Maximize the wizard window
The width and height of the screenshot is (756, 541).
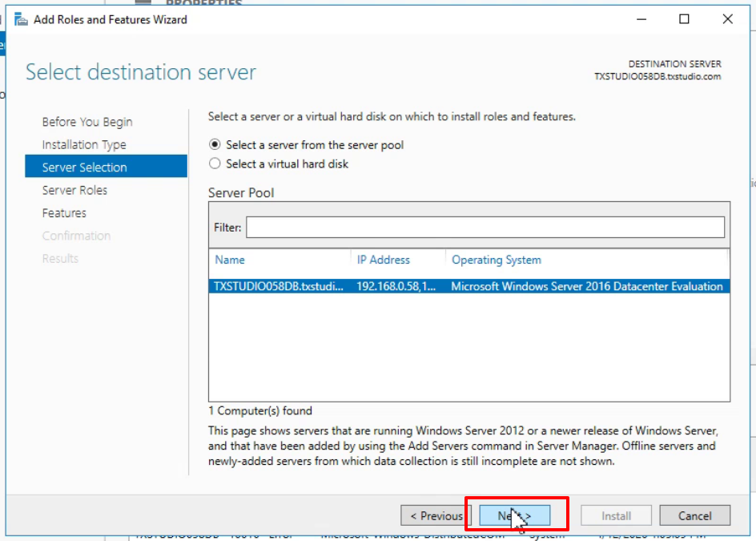point(684,19)
